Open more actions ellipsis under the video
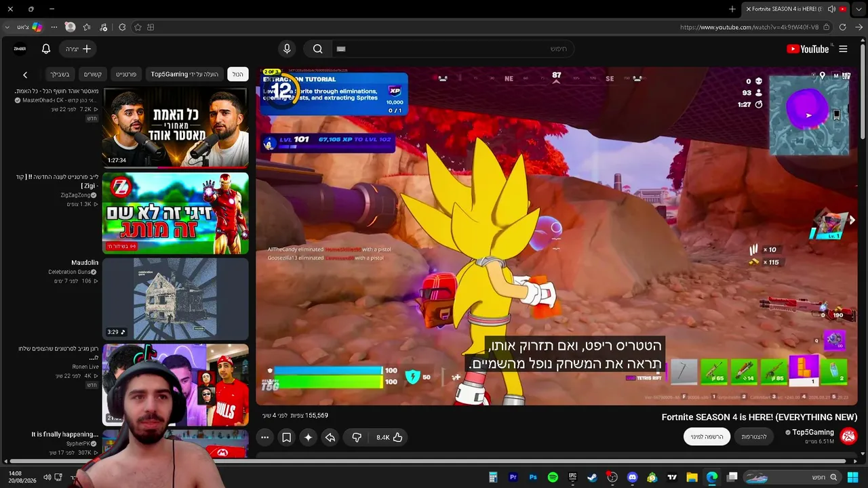The height and width of the screenshot is (488, 868). coord(265,438)
